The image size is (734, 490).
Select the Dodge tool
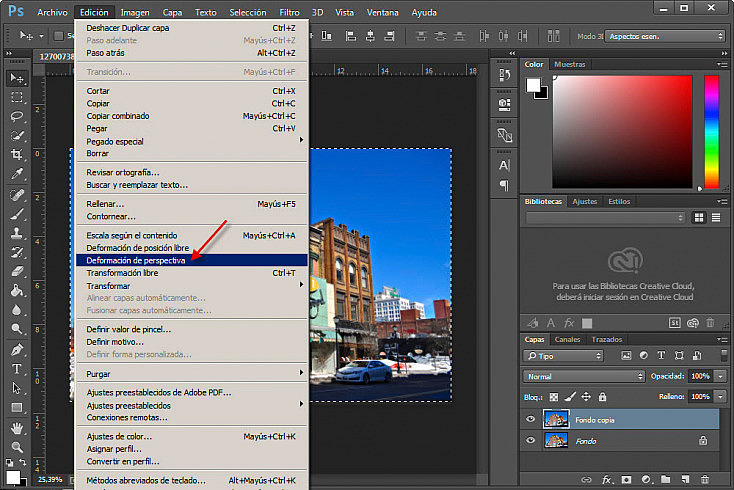click(17, 329)
